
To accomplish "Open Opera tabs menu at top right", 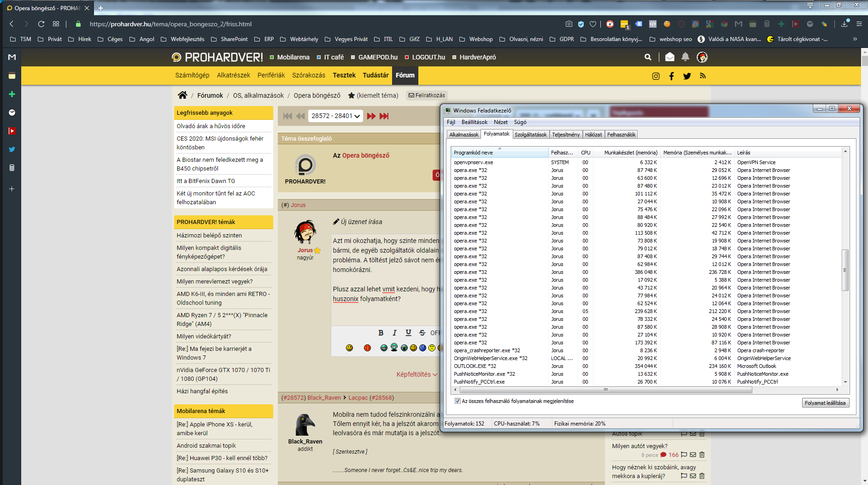I will click(810, 5).
